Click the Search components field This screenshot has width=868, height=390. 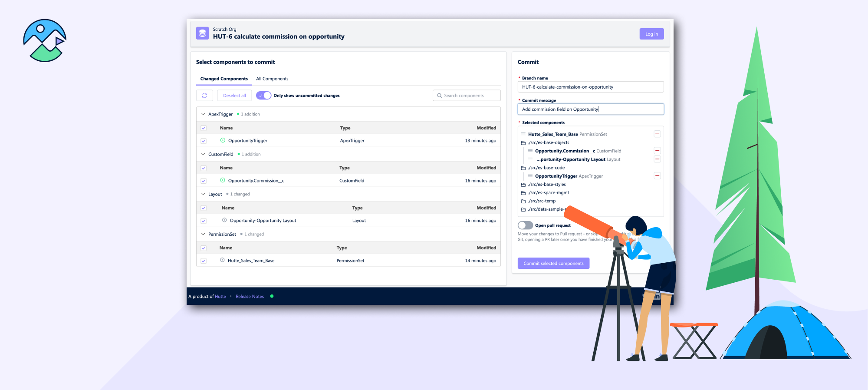pos(467,96)
